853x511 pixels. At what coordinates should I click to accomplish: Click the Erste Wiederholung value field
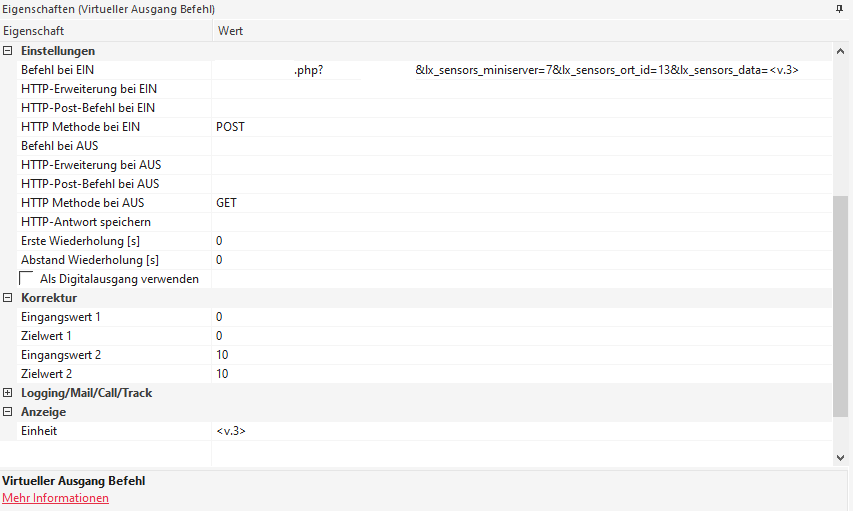pyautogui.click(x=520, y=241)
